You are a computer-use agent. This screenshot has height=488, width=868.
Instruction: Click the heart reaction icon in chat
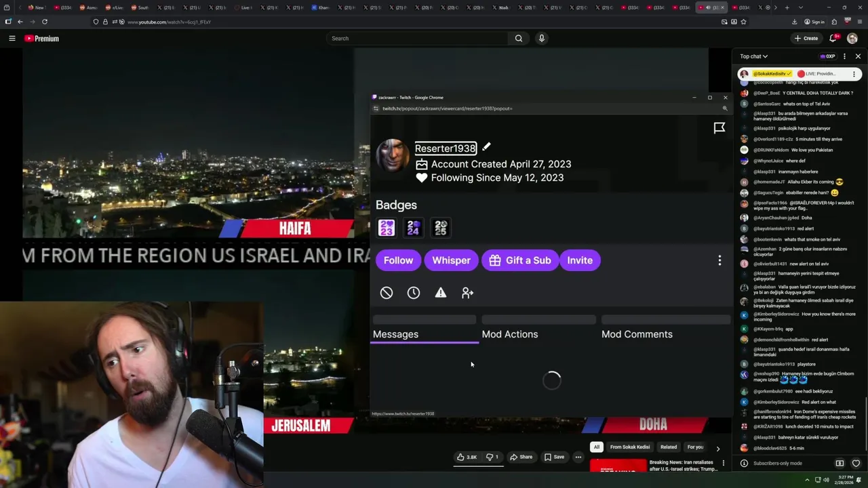[856, 464]
